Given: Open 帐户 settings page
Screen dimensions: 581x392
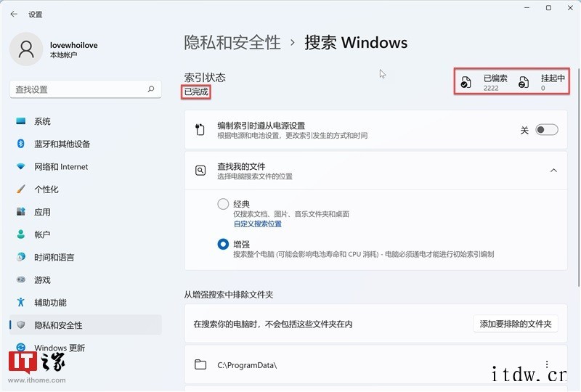Looking at the screenshot, I should point(86,234).
